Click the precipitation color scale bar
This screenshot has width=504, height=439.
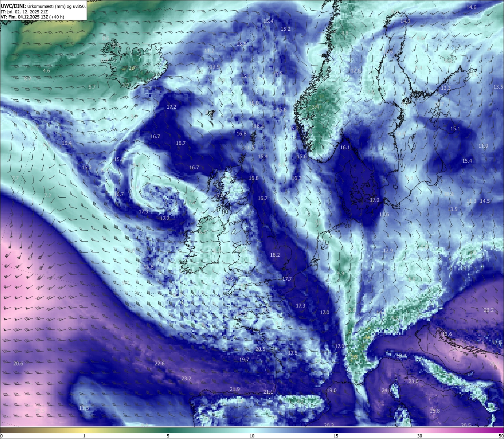(x=252, y=430)
